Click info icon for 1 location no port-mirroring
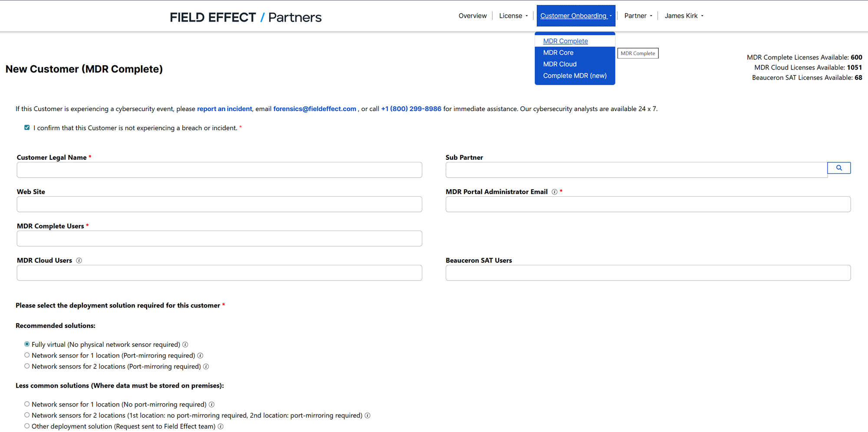Image resolution: width=868 pixels, height=432 pixels. [212, 405]
